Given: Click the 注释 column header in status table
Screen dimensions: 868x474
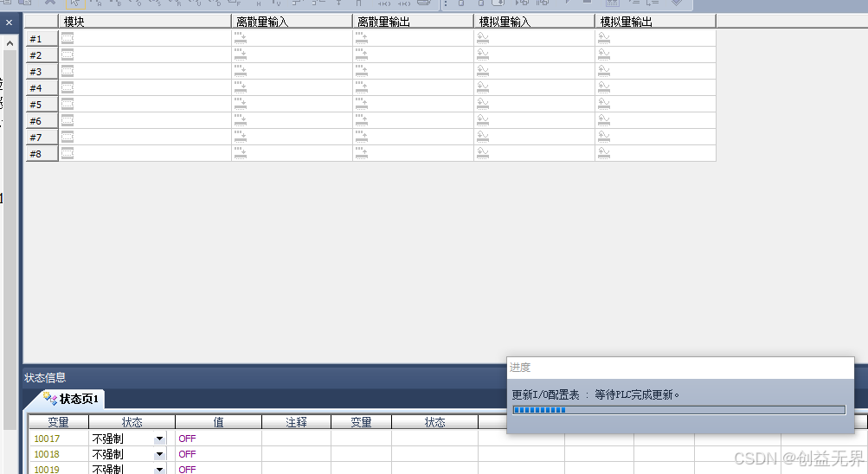Looking at the screenshot, I should tap(296, 422).
